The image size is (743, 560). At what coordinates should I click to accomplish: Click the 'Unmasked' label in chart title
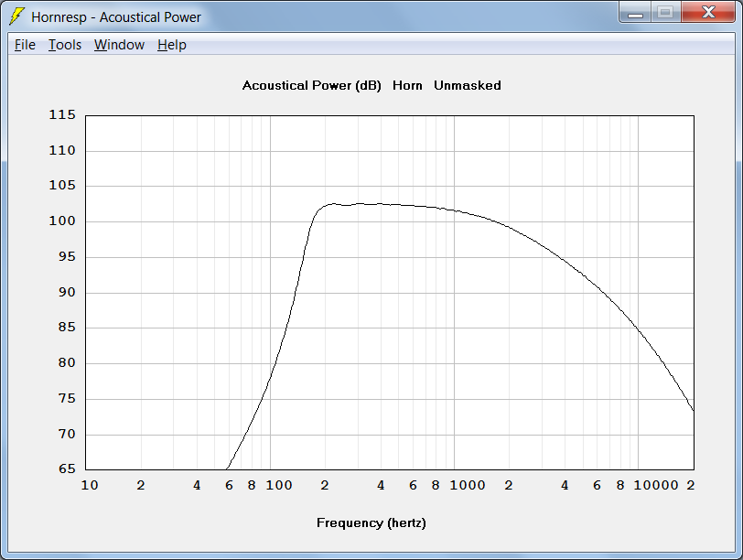[468, 86]
